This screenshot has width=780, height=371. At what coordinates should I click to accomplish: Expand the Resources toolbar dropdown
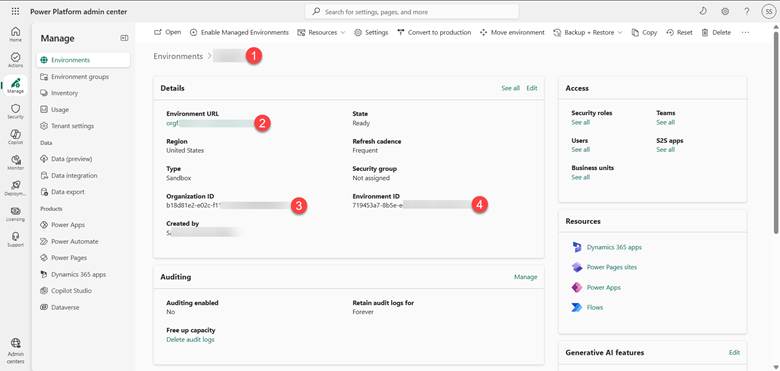pyautogui.click(x=321, y=32)
